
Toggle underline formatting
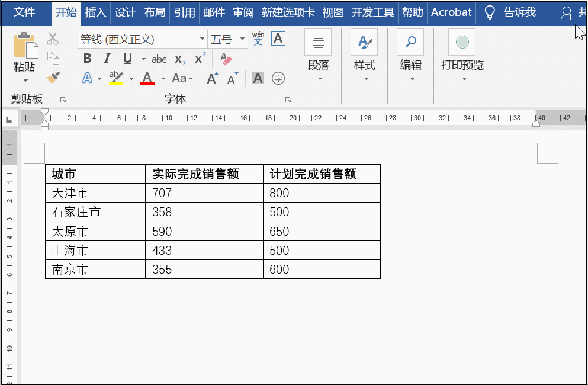(x=127, y=59)
